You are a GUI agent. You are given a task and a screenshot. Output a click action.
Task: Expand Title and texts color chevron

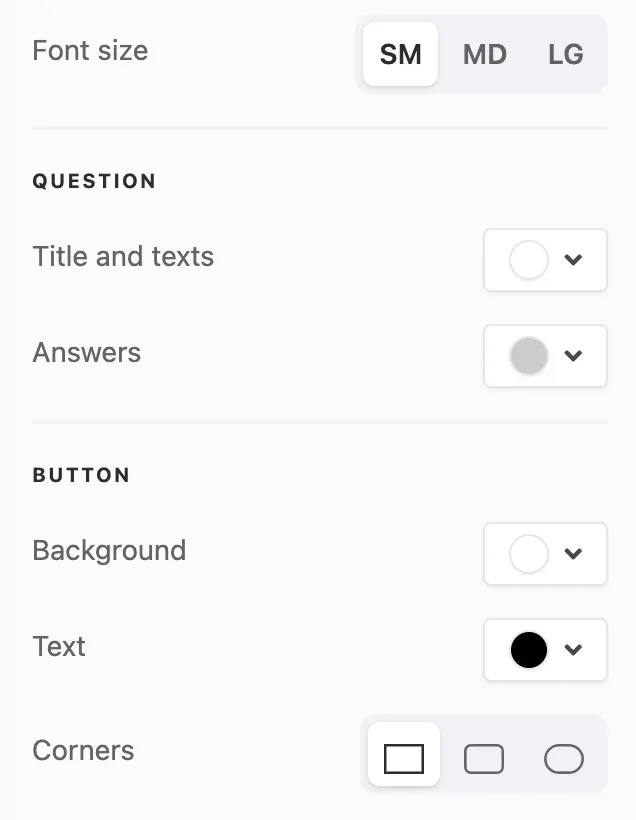click(x=573, y=260)
